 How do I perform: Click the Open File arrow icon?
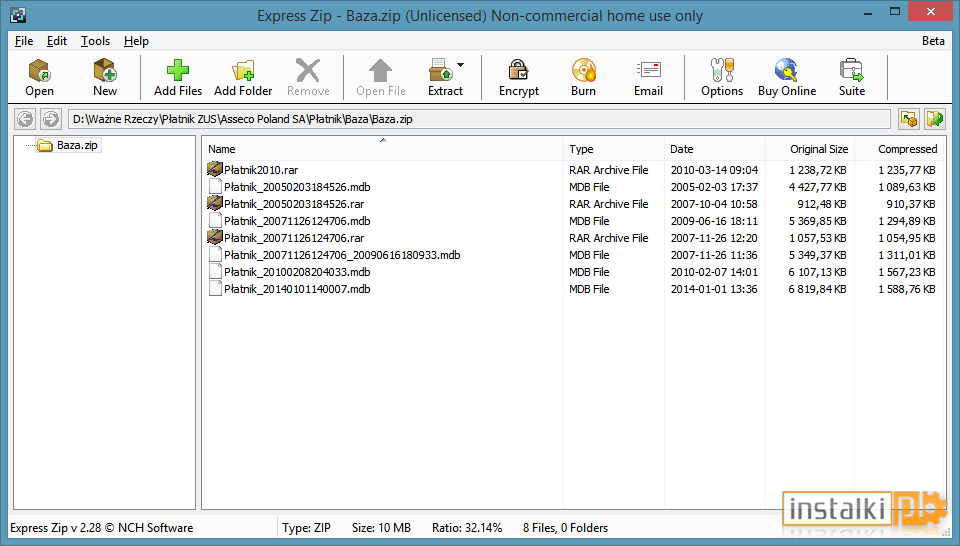tap(380, 70)
